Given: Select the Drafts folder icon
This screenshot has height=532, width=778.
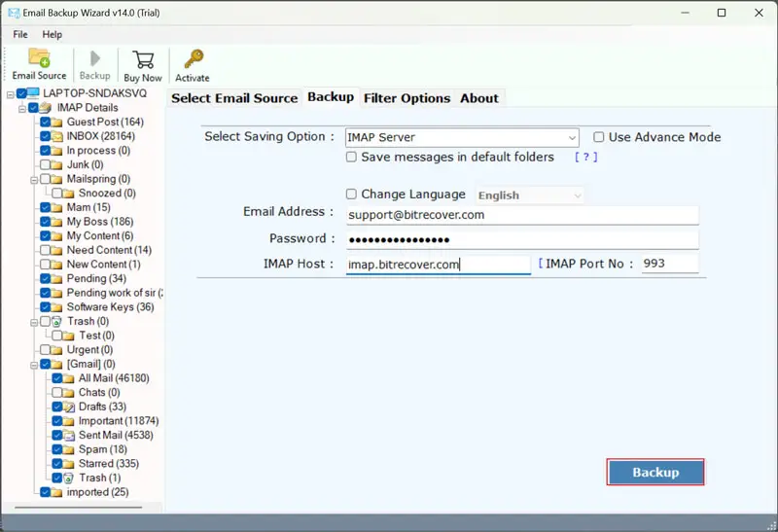Looking at the screenshot, I should 69,408.
